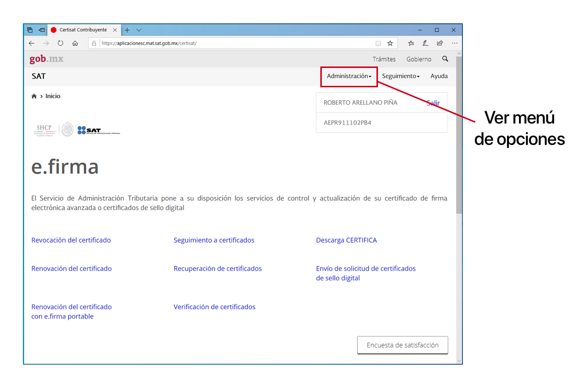Image resolution: width=588 pixels, height=388 pixels.
Task: Open the Seguimiento dropdown menu
Action: click(x=400, y=76)
